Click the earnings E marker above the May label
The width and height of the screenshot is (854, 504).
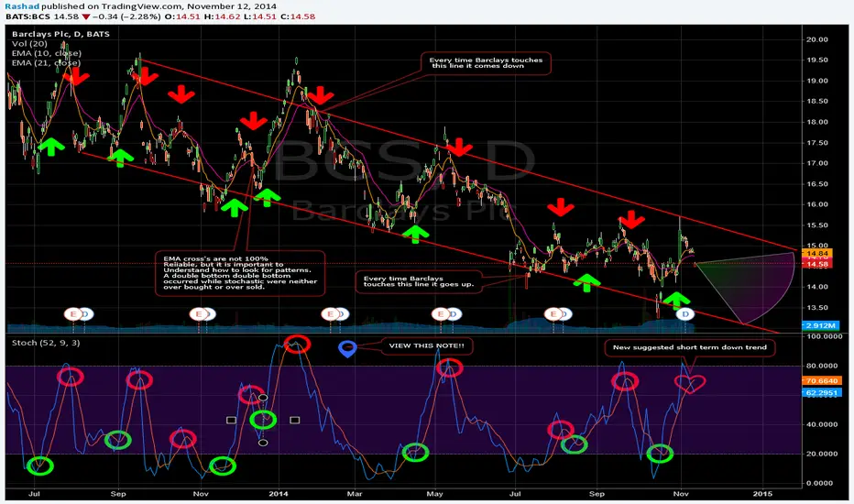pos(440,313)
